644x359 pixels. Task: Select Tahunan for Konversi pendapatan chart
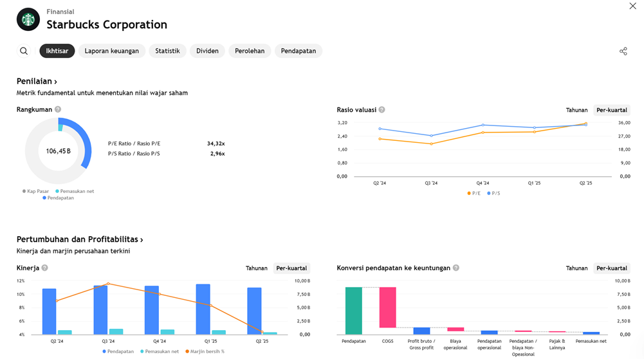[x=576, y=268]
